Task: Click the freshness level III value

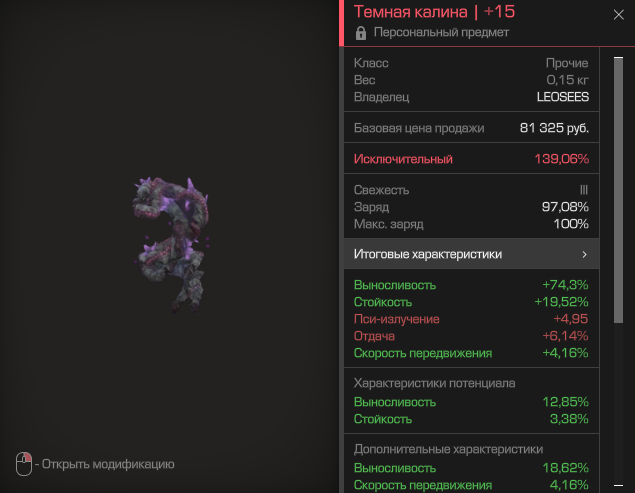Action: (584, 190)
